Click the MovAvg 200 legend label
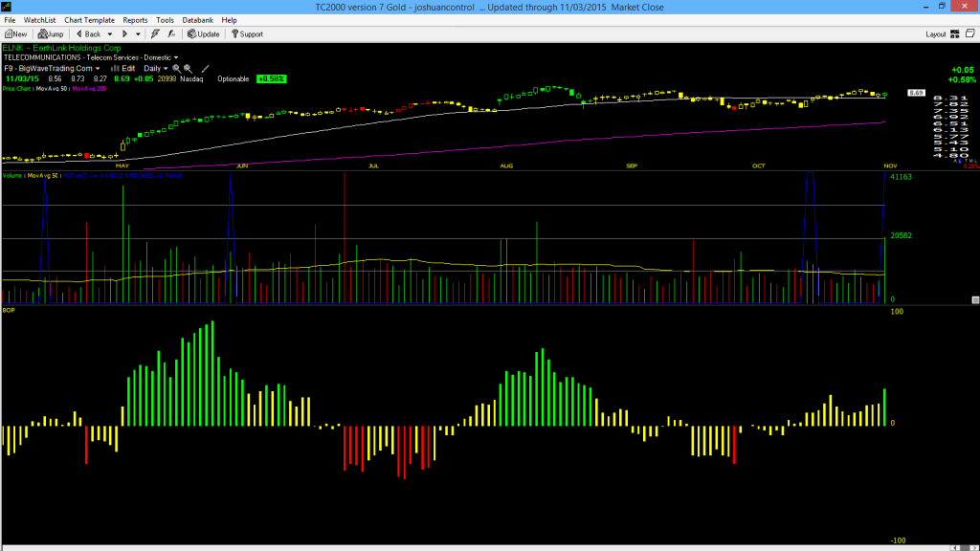The image size is (980, 551). 89,89
